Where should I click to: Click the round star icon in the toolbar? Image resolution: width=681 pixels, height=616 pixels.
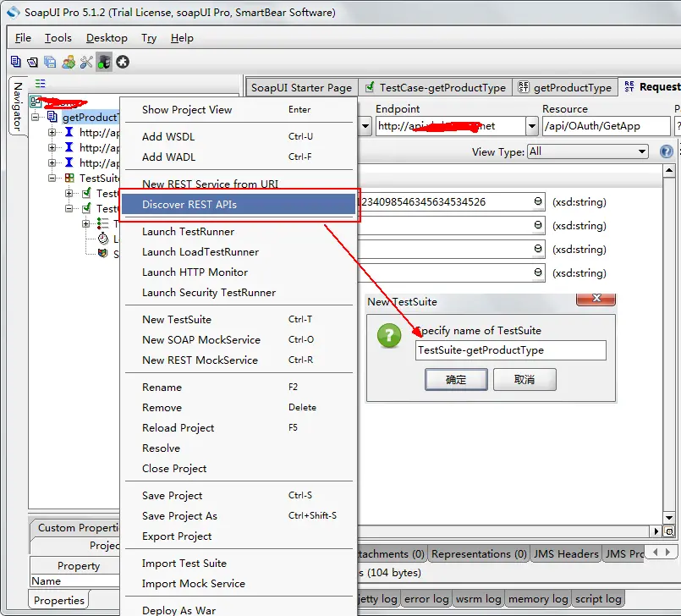123,62
